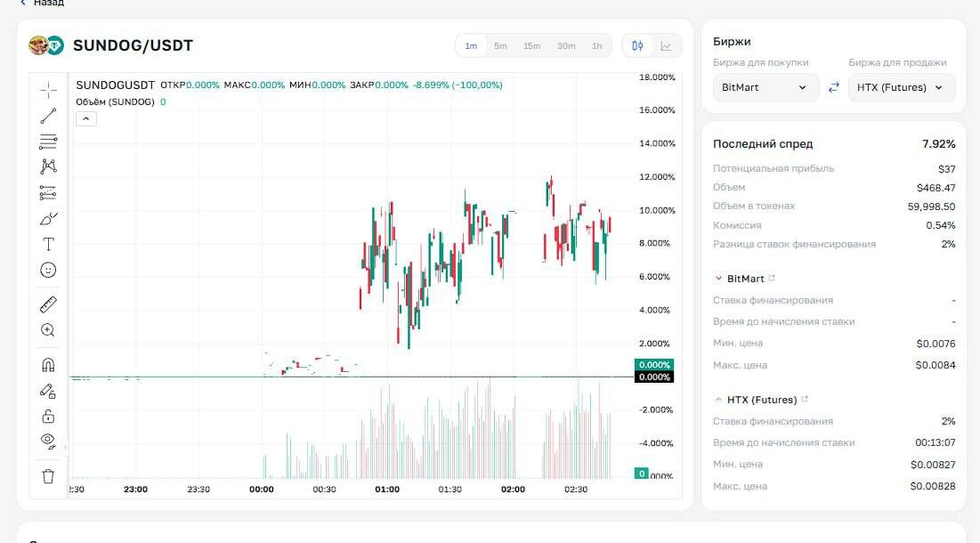Click the 00:13:07 funding countdown
This screenshot has height=543, width=980.
[x=935, y=442]
